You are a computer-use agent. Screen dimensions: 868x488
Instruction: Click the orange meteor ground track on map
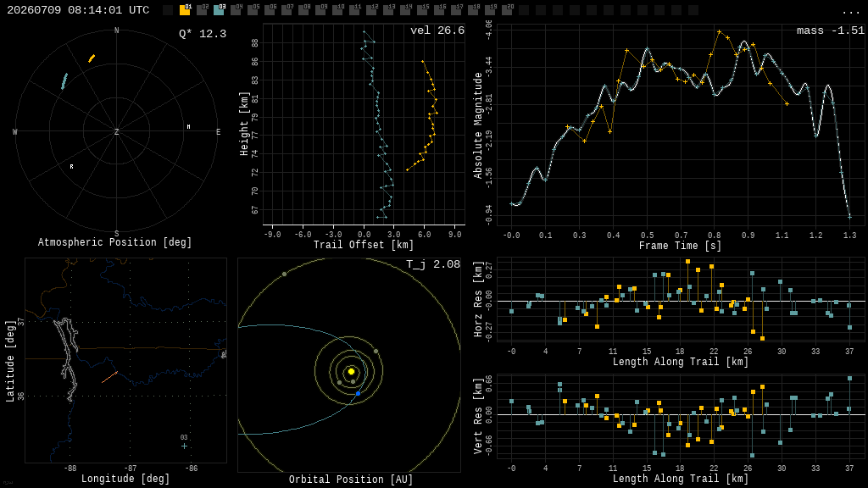pos(109,377)
